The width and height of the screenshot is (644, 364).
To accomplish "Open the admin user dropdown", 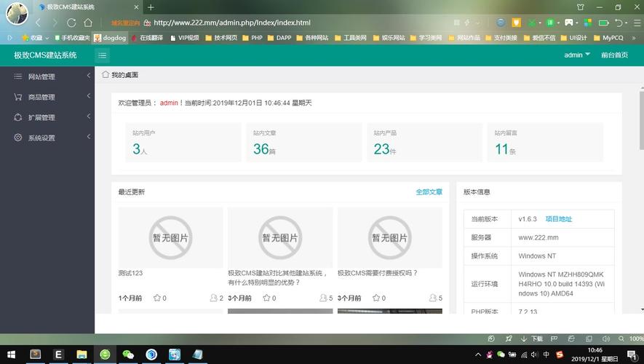I will coord(577,55).
